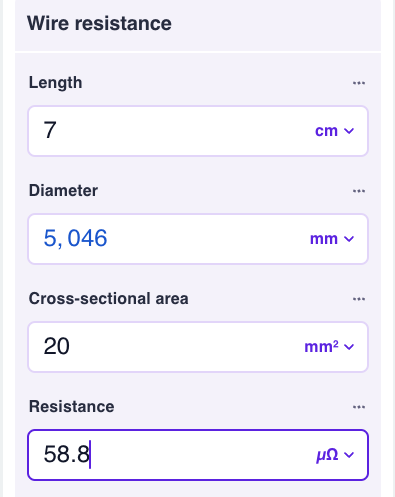Open the Diameter field options ellipsis

coord(359,191)
